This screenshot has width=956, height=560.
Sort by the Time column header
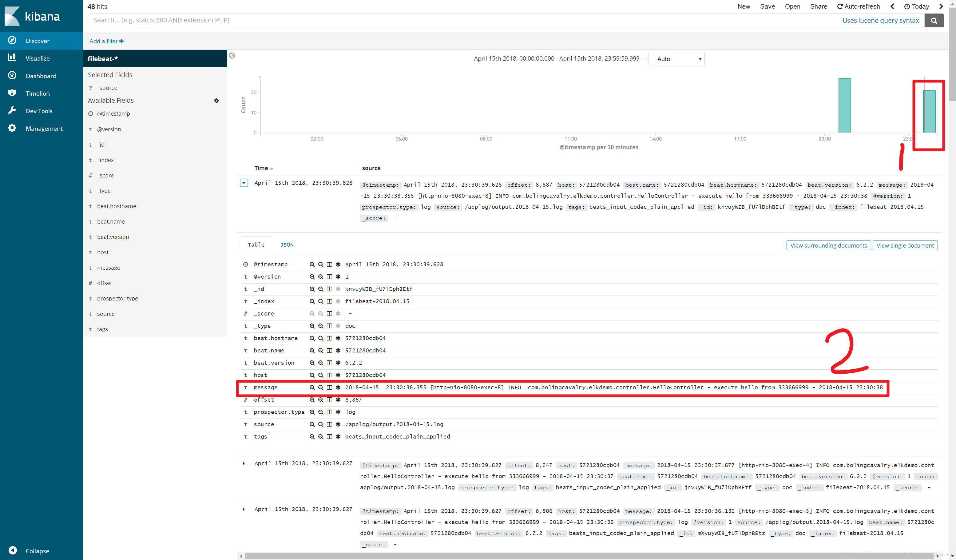click(x=263, y=168)
